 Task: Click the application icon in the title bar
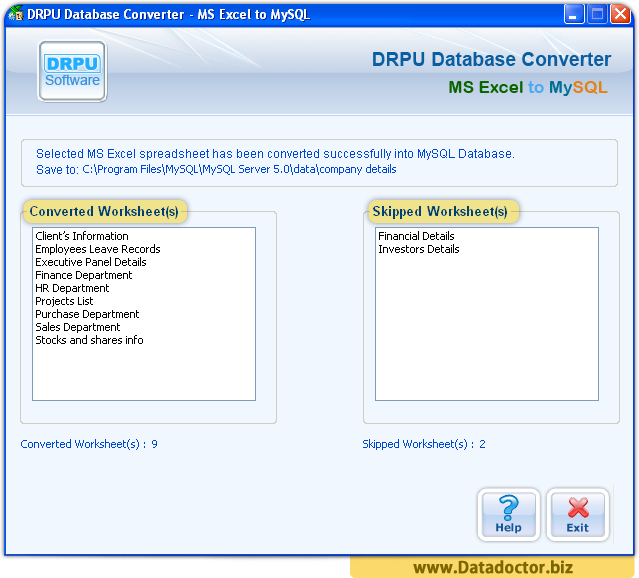pyautogui.click(x=16, y=13)
